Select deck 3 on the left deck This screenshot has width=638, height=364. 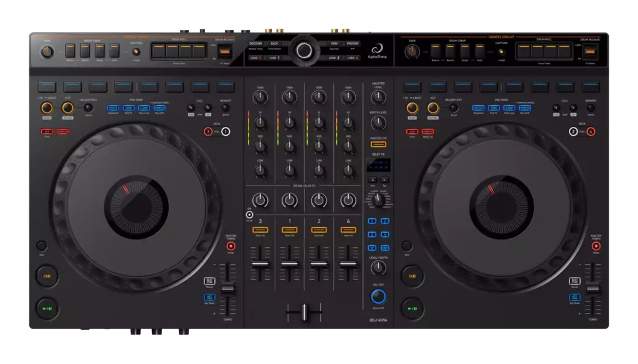(x=208, y=131)
